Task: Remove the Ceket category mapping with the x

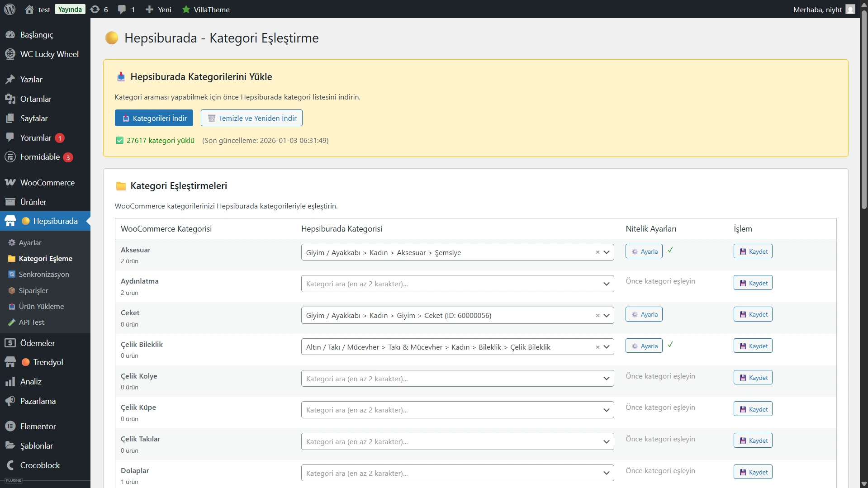Action: pos(598,316)
